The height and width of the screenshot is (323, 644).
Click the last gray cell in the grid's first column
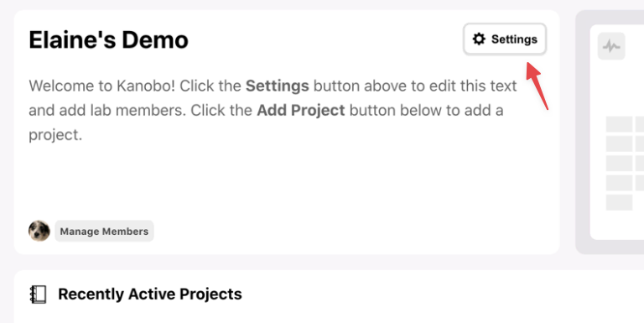click(620, 202)
